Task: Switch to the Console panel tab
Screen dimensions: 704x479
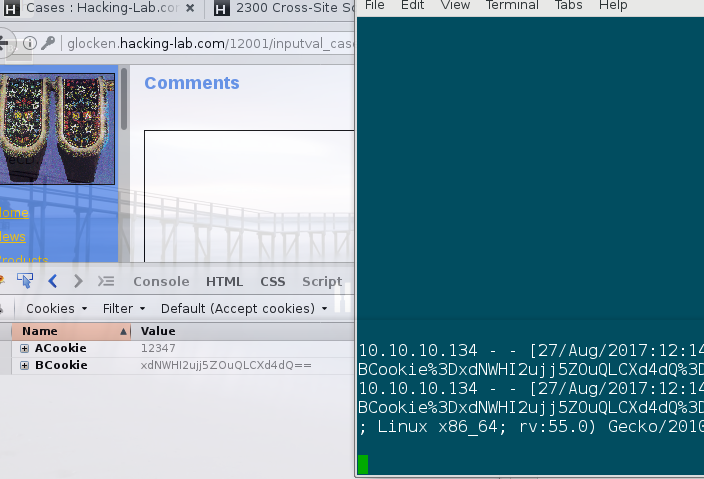Action: coord(161,281)
